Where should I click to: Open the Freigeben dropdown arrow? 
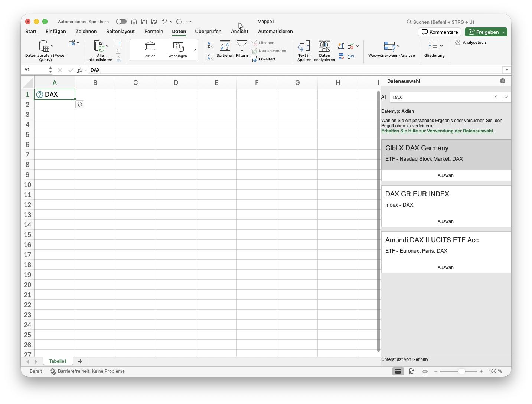[504, 32]
